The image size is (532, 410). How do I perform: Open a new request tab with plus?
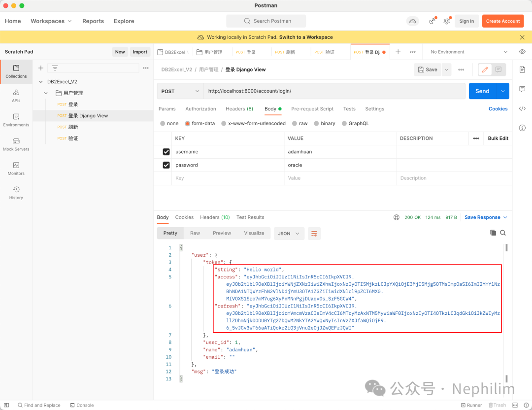(398, 52)
